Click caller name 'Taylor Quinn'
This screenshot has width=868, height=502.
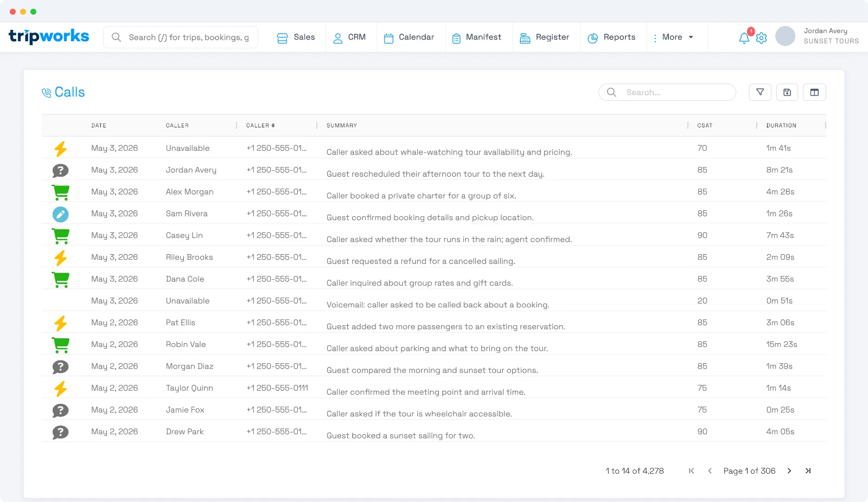click(x=189, y=388)
